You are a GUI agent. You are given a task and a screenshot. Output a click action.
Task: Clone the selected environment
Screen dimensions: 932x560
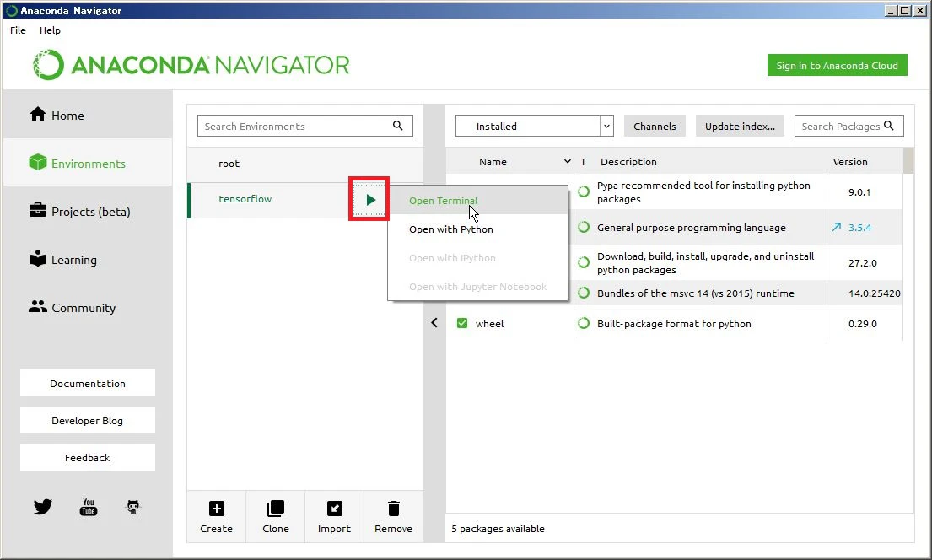pyautogui.click(x=275, y=517)
